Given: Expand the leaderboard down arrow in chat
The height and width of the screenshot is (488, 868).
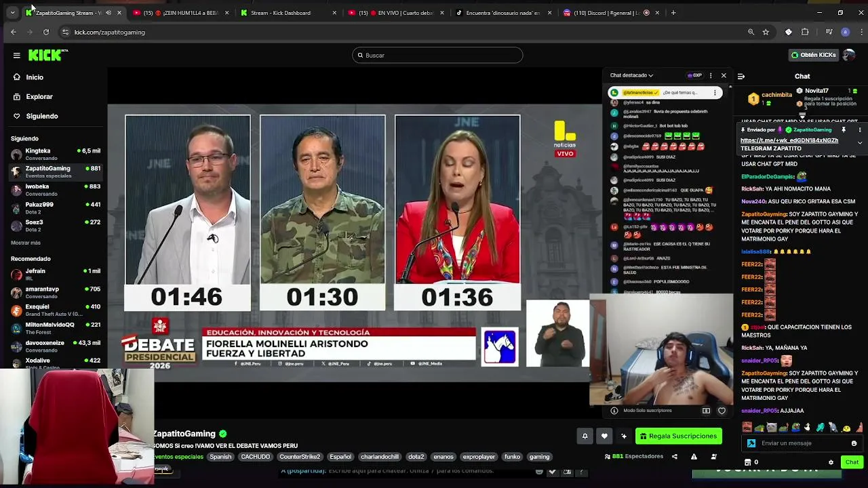Looking at the screenshot, I should click(x=802, y=116).
